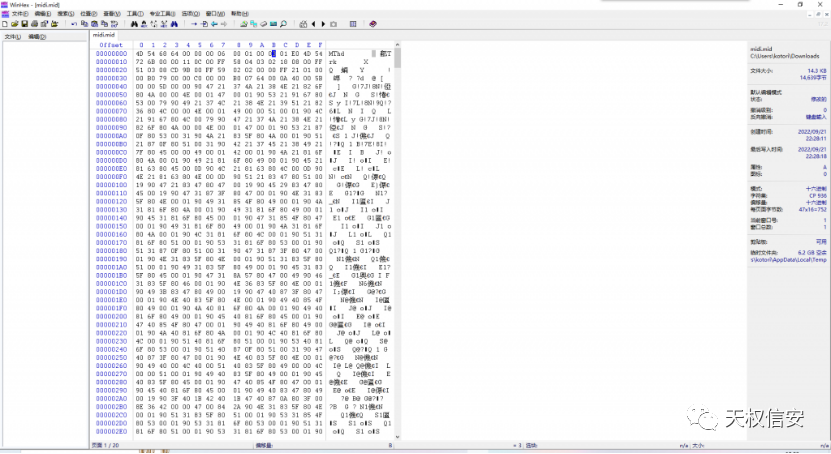This screenshot has height=454, width=831.
Task: Click the Help book icon in toolbar
Action: (373, 22)
